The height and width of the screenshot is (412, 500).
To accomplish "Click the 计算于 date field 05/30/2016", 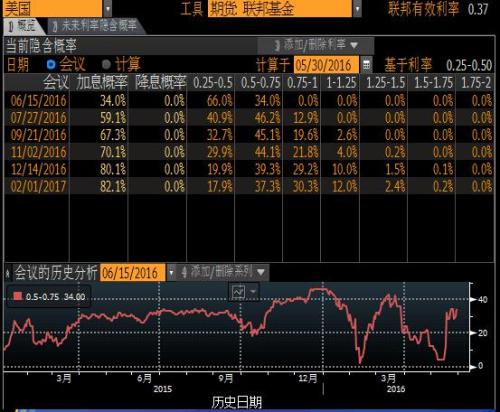I will [326, 65].
